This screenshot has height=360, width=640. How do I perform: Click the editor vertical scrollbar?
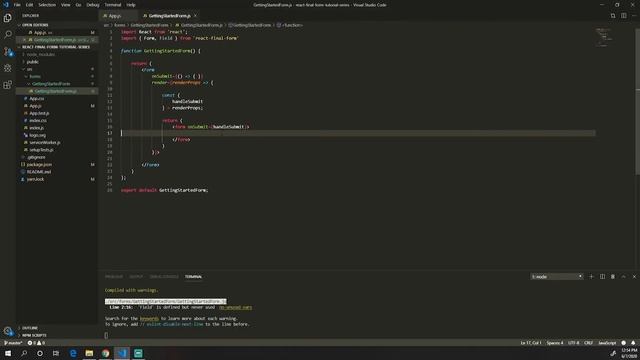(638, 102)
